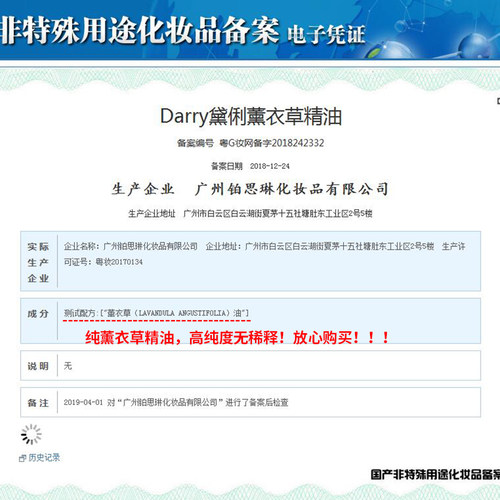Click manufacturer name 广州铂思琳化妆品有限公司
This screenshot has height=500, width=500.
(x=292, y=189)
